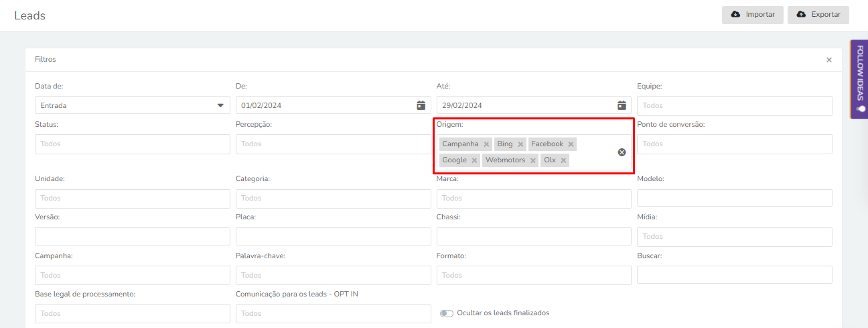Focus the Placa input field
The height and width of the screenshot is (328, 868).
point(334,236)
